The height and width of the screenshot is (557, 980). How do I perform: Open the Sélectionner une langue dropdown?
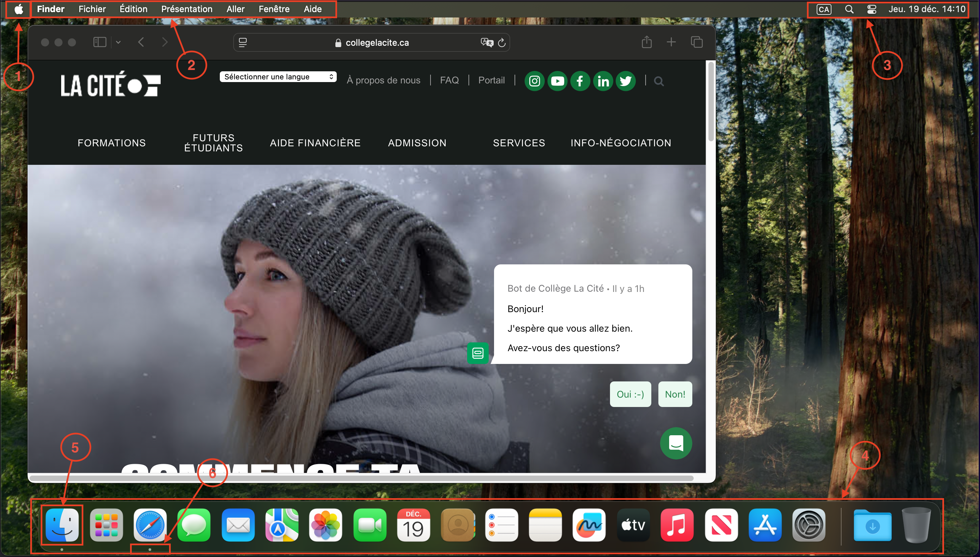278,76
